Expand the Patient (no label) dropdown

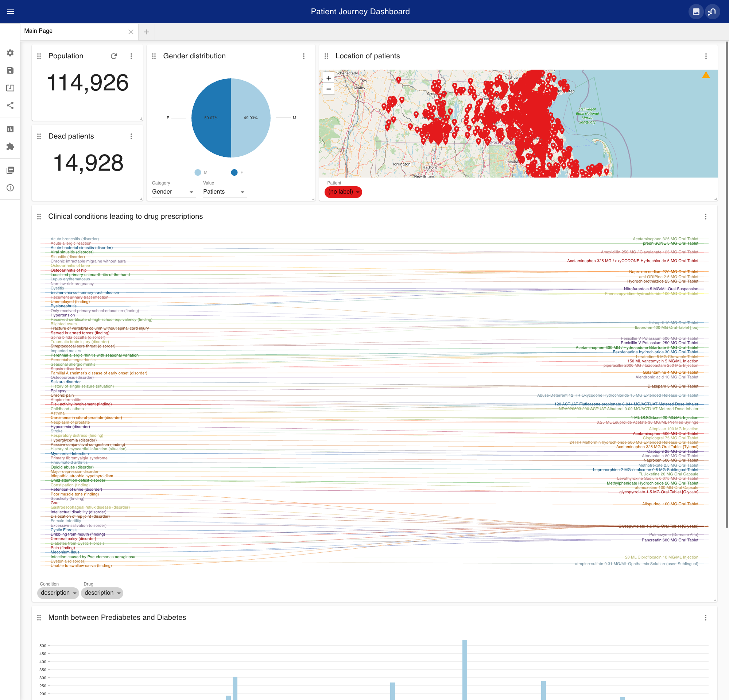tap(343, 192)
